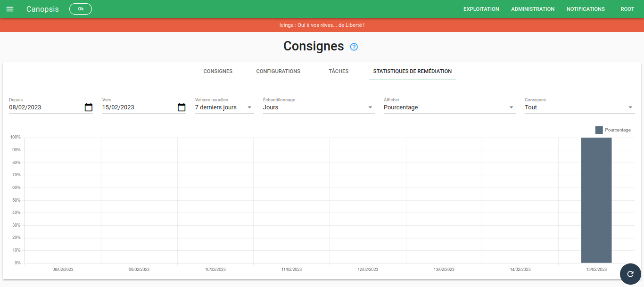
Task: Click the 15/02/2023 axis label
Action: 596,270
